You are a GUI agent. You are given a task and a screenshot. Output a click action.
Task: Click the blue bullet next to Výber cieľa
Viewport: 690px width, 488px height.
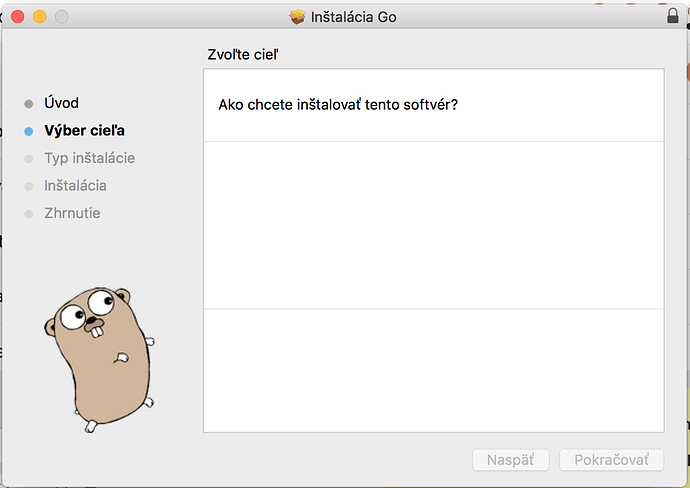coord(29,131)
